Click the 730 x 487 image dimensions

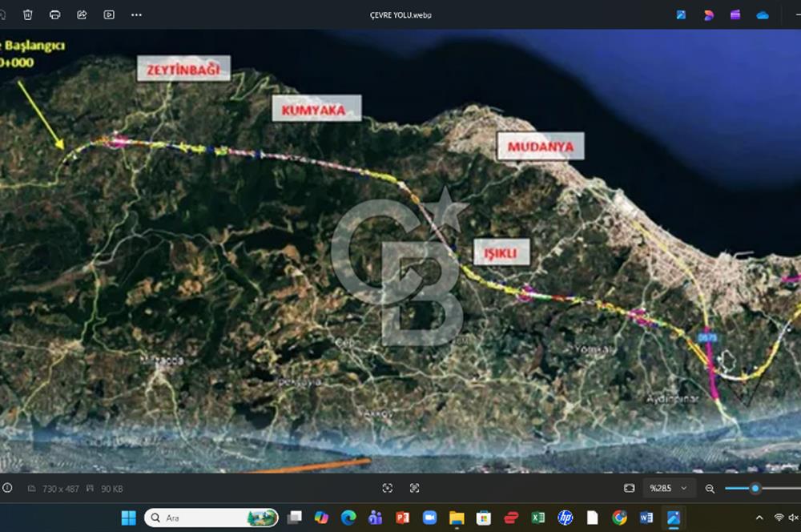[60, 489]
